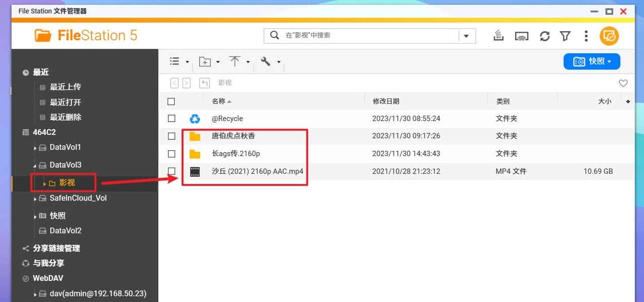Screen dimensions: 644x302
Task: Open the WebDAV section in the sidebar
Action: [x=48, y=278]
